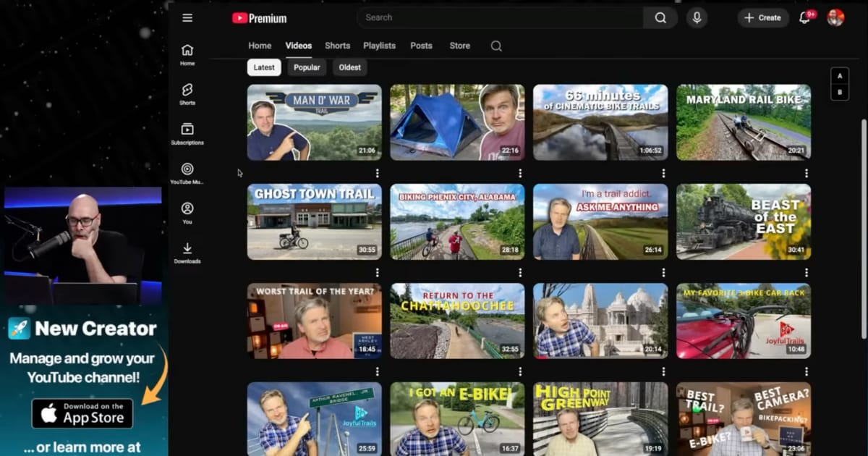Open the notifications bell
Image resolution: width=868 pixels, height=456 pixels.
pos(806,18)
